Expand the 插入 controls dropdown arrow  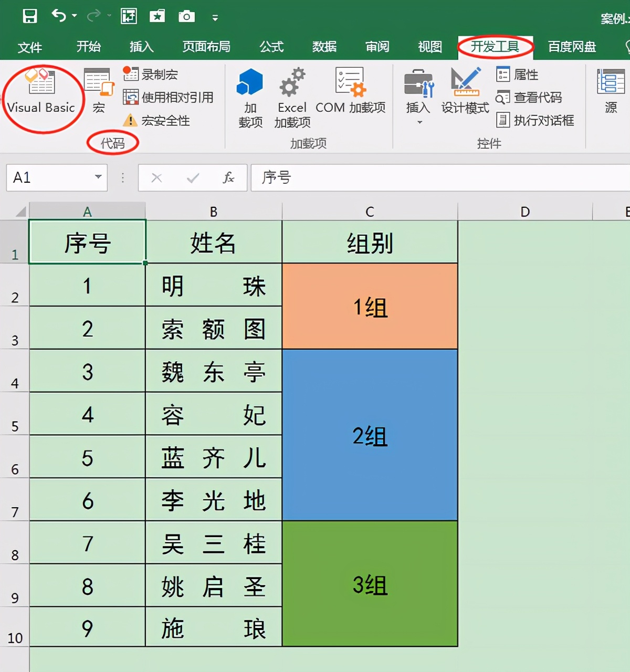(x=418, y=122)
